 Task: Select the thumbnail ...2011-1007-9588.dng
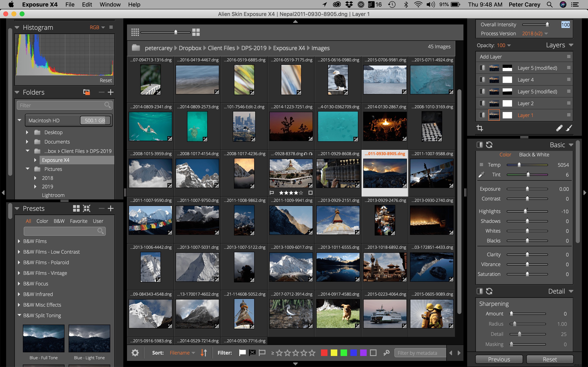point(432,173)
